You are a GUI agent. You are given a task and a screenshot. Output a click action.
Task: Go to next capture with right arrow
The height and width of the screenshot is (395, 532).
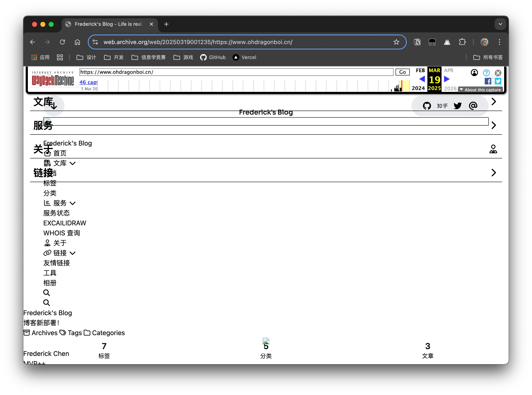point(447,79)
